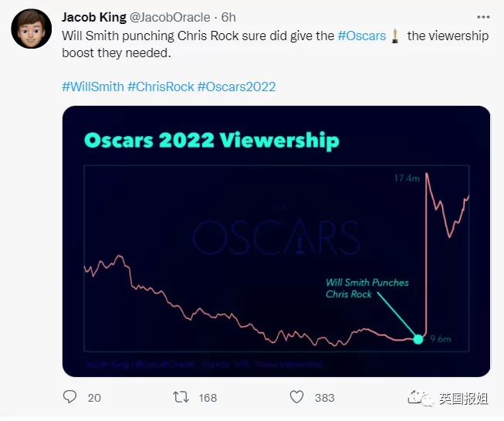Open Jacob King's profile avatar

pyautogui.click(x=31, y=29)
